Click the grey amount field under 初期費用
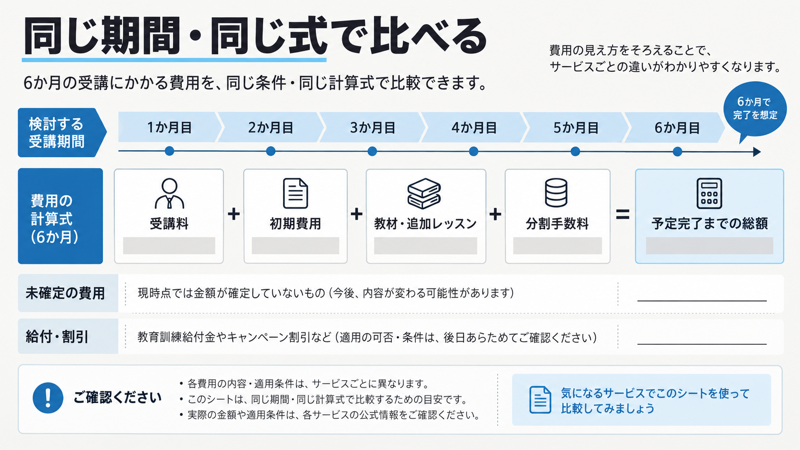The width and height of the screenshot is (800, 450). click(x=295, y=245)
